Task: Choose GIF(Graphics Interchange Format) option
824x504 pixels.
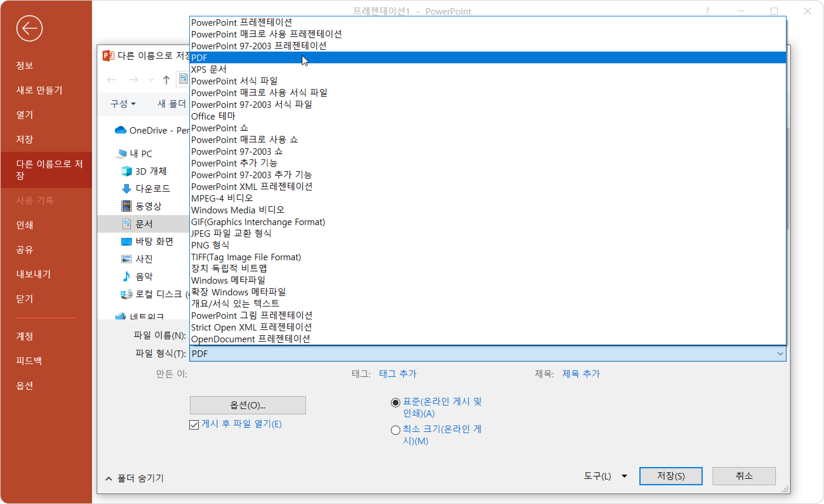Action: click(488, 222)
